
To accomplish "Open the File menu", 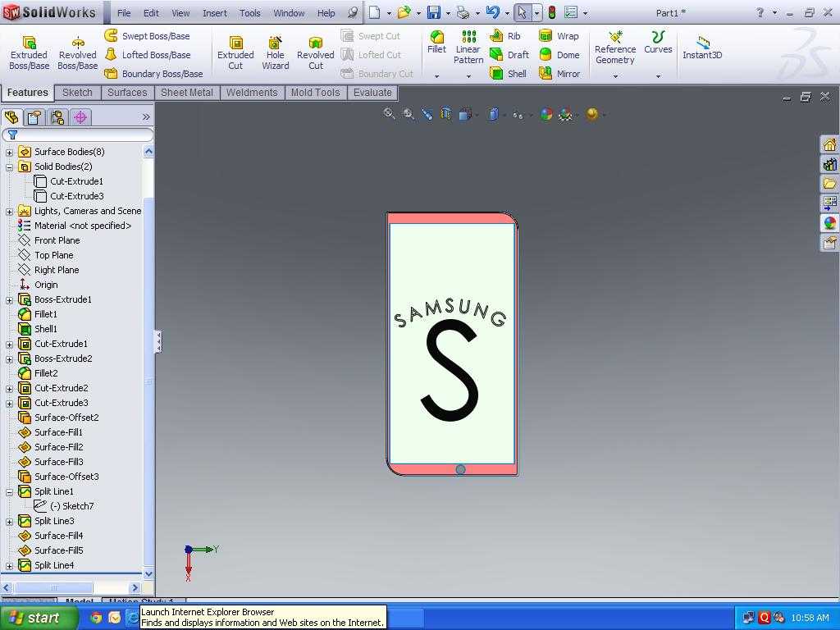I will click(124, 13).
